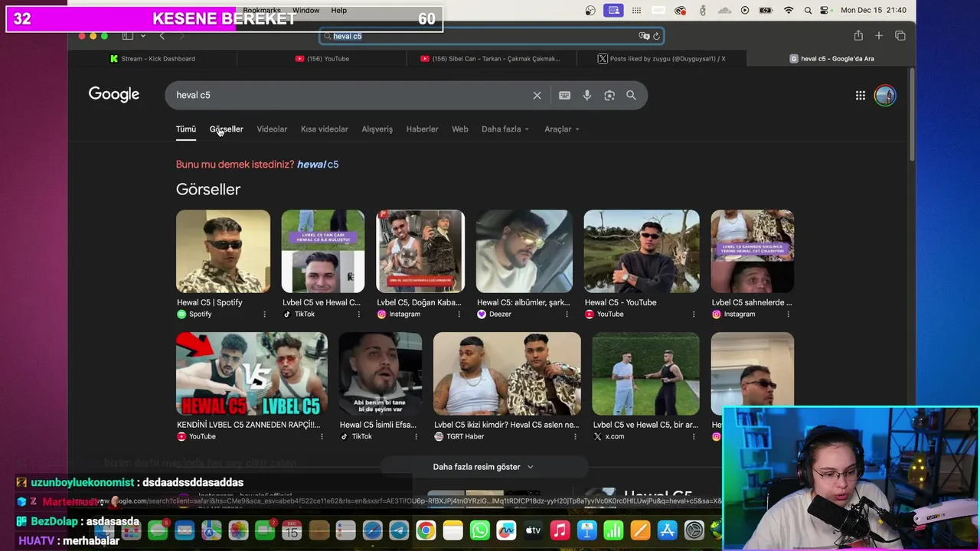This screenshot has height=551, width=980.
Task: Open the Google apps grid
Action: tap(861, 96)
